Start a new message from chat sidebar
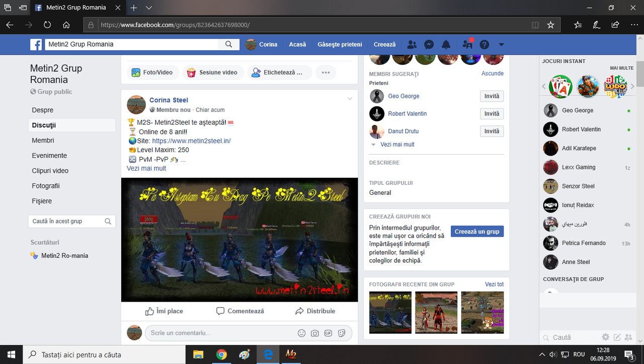 617,337
